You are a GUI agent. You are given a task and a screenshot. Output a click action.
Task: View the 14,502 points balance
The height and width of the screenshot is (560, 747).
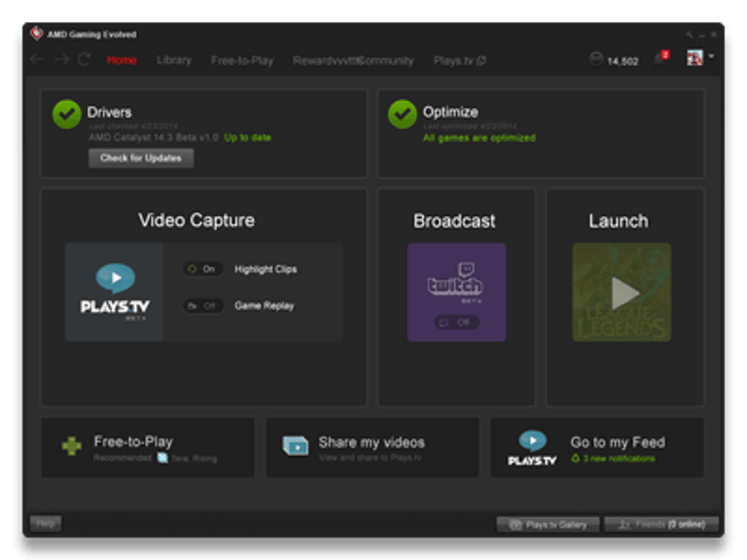622,61
